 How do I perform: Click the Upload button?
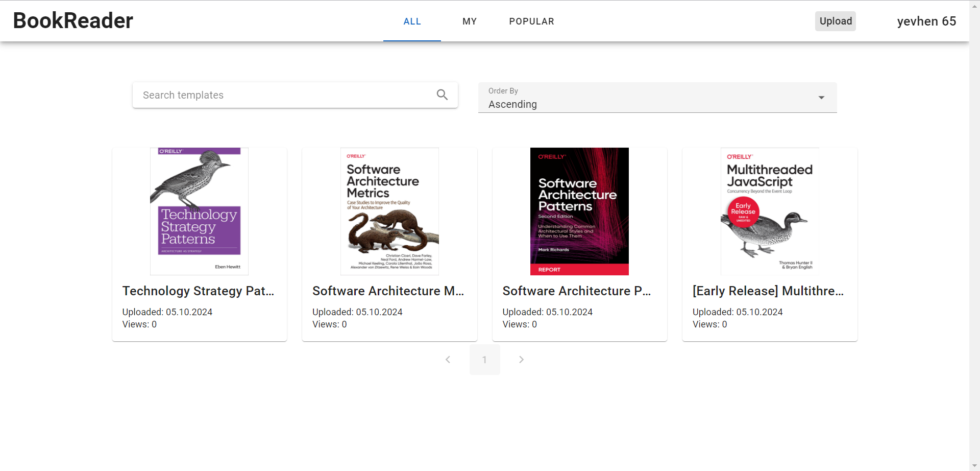tap(836, 21)
